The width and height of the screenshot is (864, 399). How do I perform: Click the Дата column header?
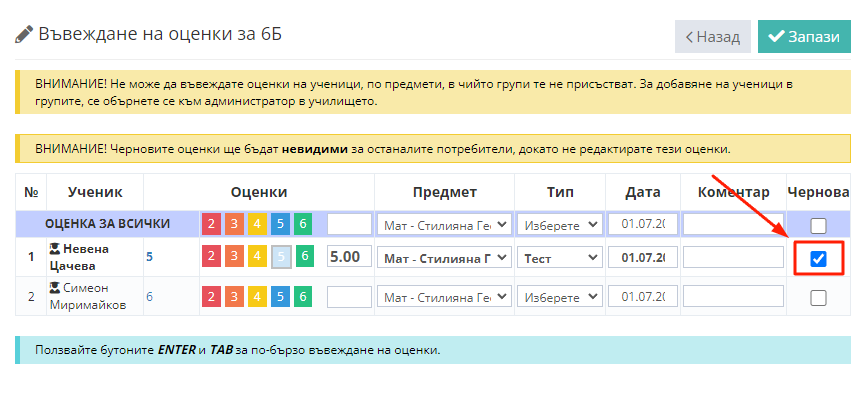(642, 192)
